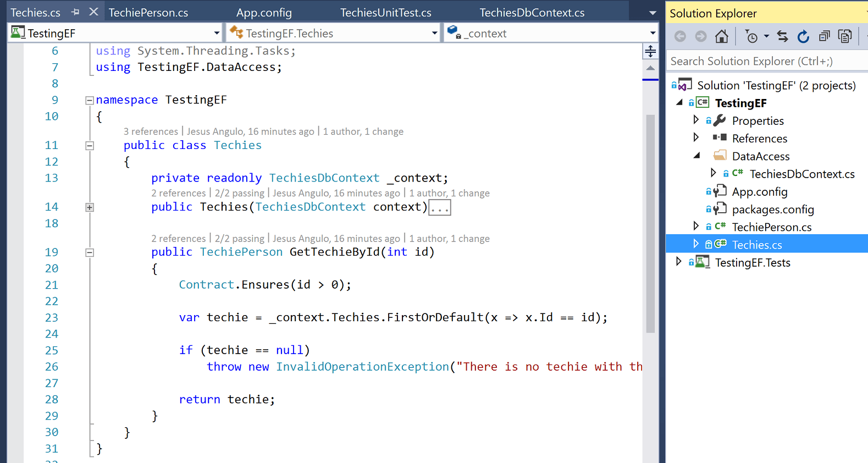Click 'Jesus Angulo, 16 minutes ago' above class
This screenshot has width=868, height=463.
(251, 131)
